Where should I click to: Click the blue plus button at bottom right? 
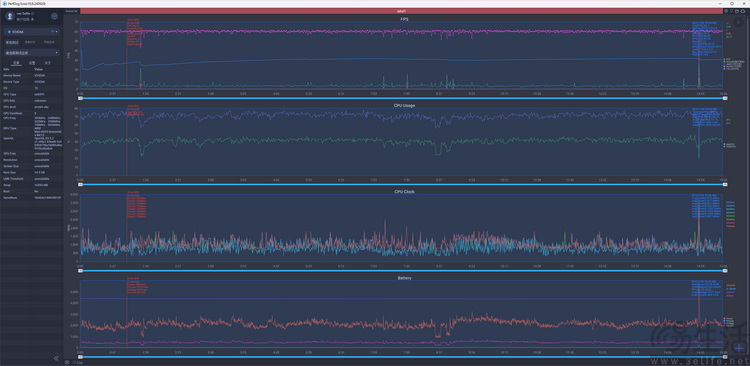tap(740, 348)
